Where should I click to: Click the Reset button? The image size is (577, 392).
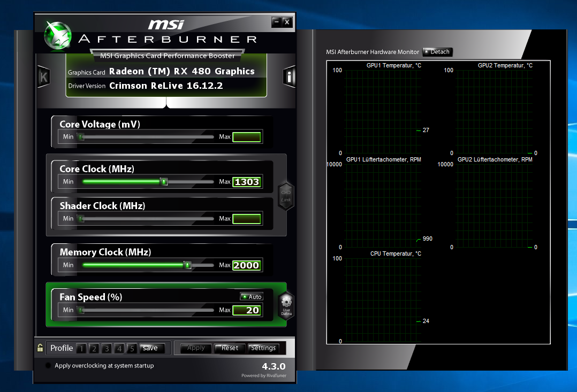point(230,348)
